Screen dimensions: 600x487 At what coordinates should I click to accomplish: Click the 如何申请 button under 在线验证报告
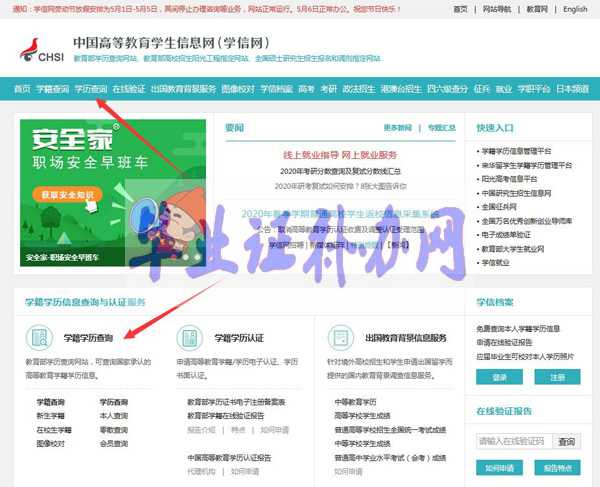coord(499,468)
